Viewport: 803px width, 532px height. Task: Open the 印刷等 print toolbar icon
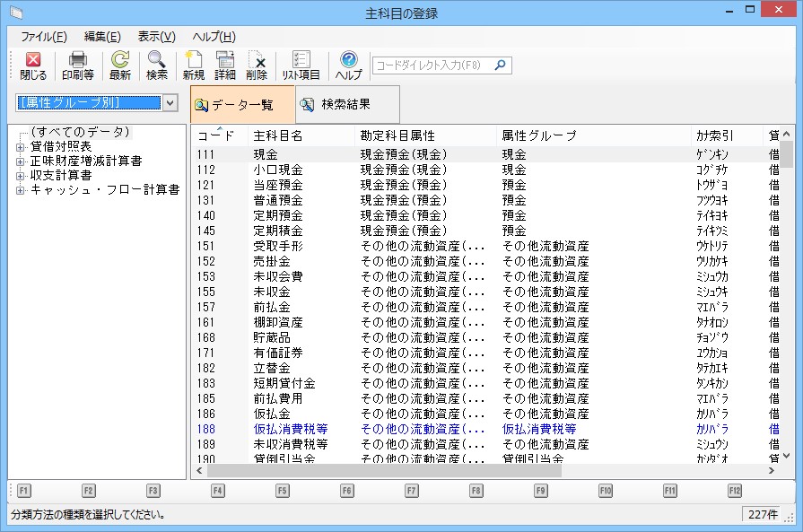[78, 65]
